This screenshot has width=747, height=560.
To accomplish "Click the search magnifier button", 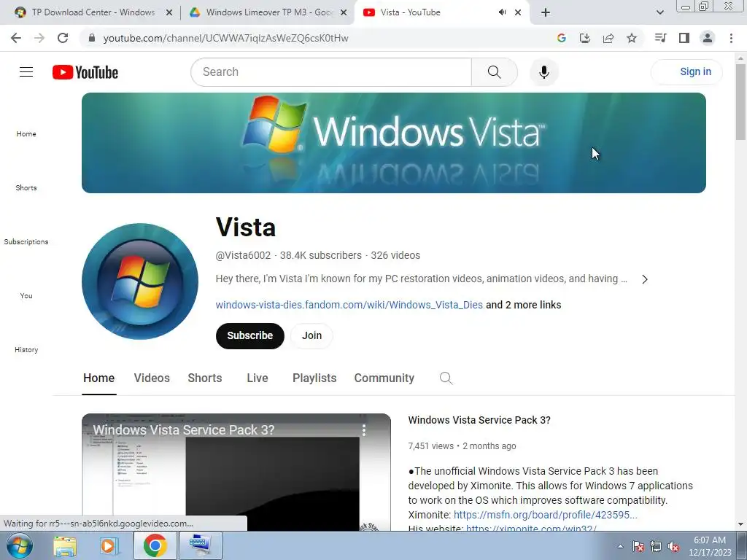I will point(494,72).
